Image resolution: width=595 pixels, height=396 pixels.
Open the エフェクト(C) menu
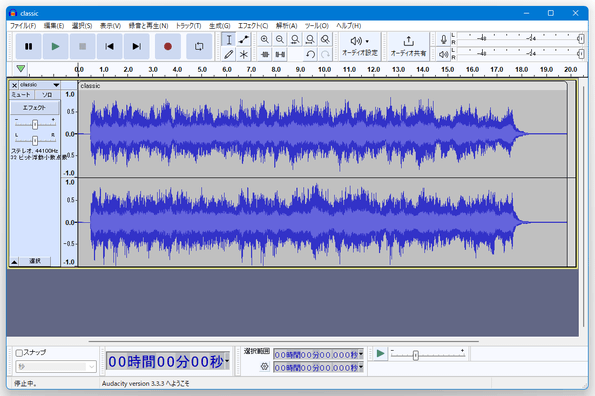coord(253,26)
